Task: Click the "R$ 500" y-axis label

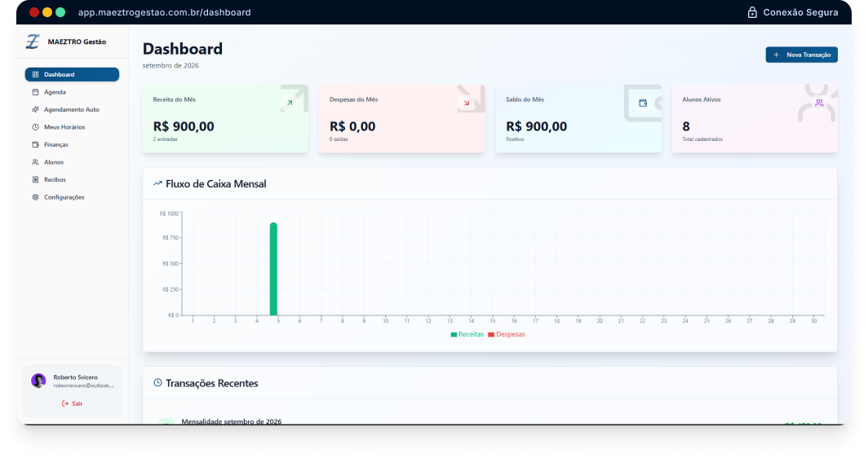Action: pyautogui.click(x=170, y=264)
